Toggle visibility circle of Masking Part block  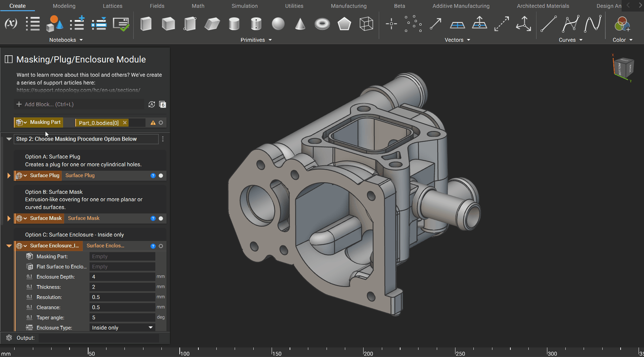161,123
